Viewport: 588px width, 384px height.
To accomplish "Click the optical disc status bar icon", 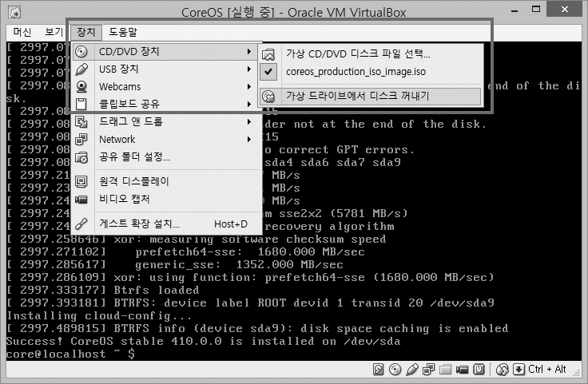I will tap(396, 370).
